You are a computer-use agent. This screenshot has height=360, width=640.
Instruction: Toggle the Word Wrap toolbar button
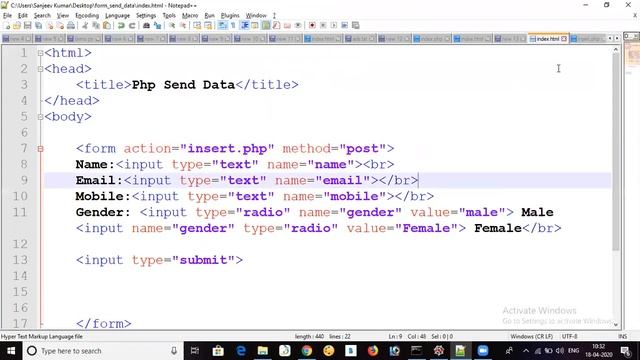[x=222, y=25]
